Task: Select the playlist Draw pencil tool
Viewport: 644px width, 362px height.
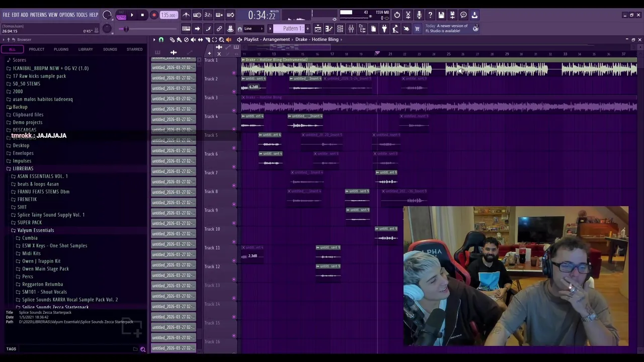Action: (172, 39)
